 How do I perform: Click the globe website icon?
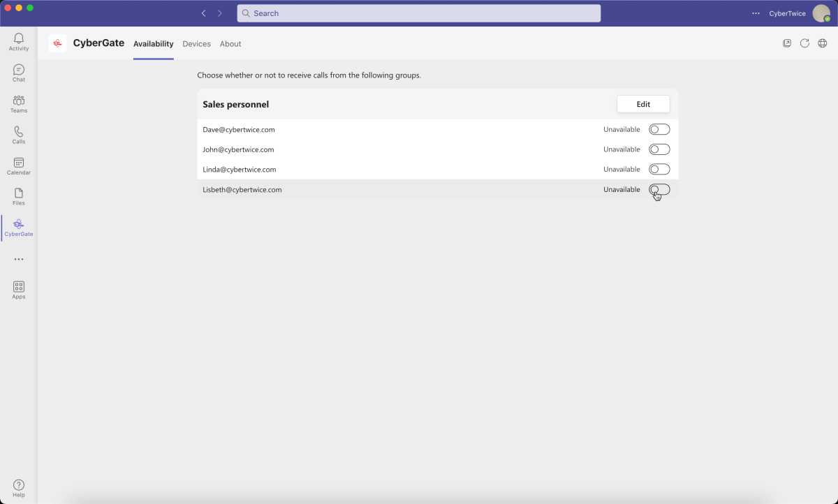[x=823, y=43]
